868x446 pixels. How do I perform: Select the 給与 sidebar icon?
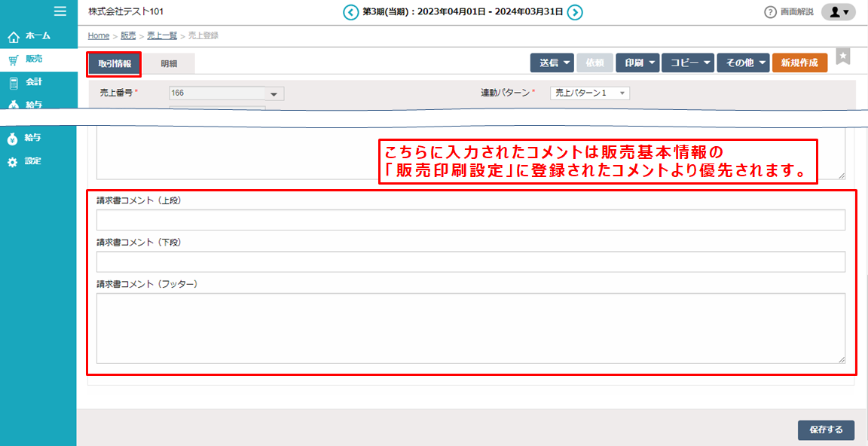point(12,137)
